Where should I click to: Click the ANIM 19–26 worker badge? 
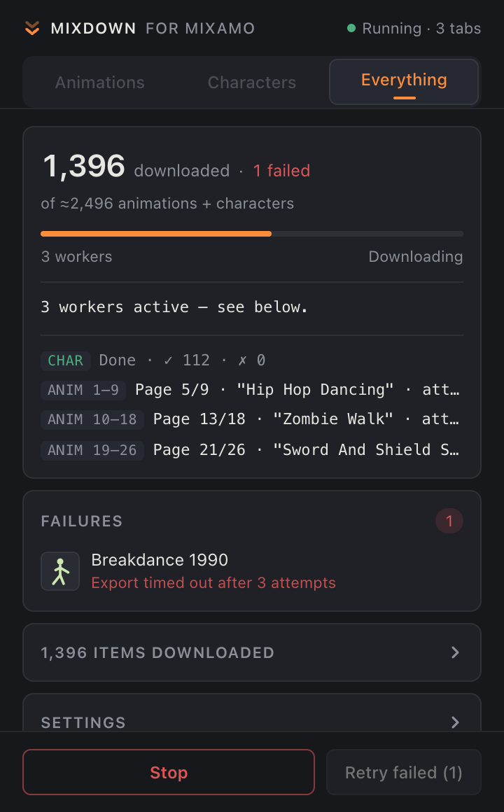tap(92, 450)
